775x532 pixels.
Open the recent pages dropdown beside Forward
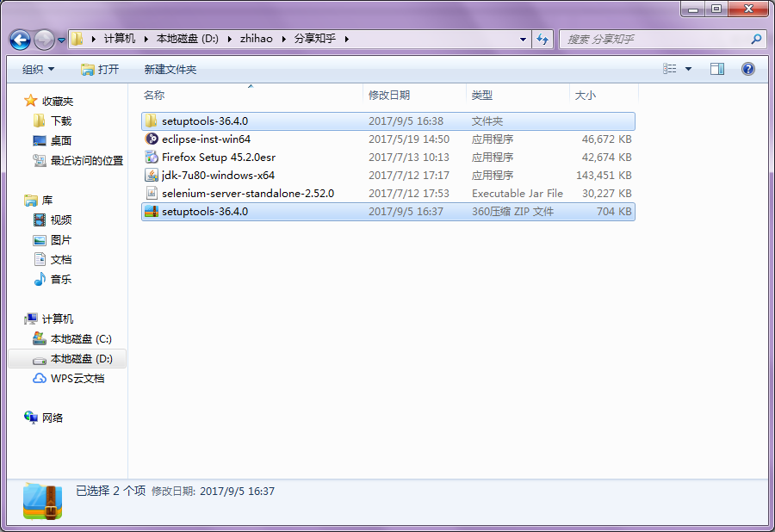61,40
